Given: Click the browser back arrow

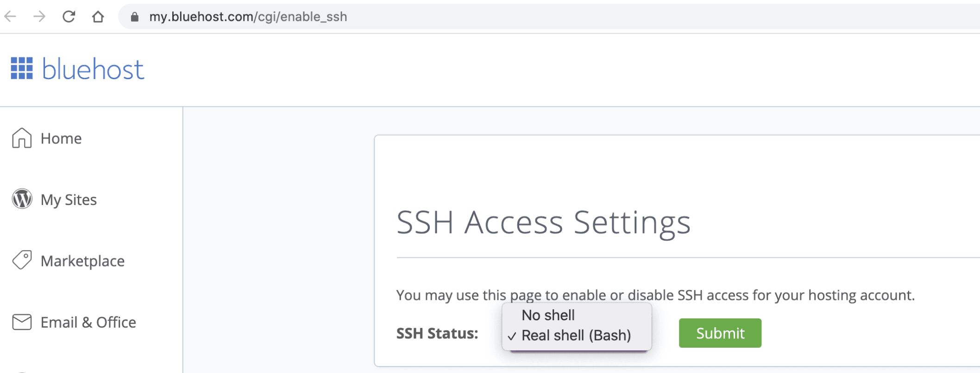Looking at the screenshot, I should coord(10,17).
